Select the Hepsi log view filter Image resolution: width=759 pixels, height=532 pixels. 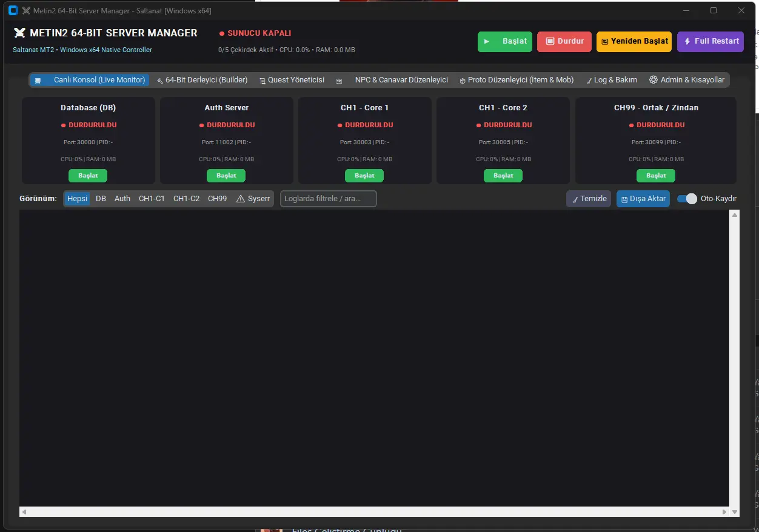[x=78, y=199]
